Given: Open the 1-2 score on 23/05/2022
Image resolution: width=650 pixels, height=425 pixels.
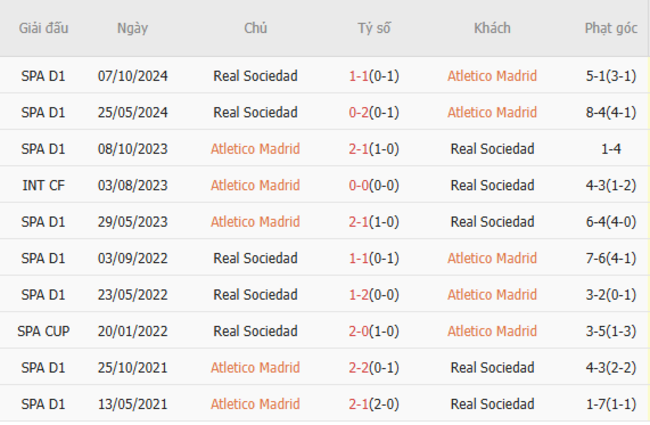Looking at the screenshot, I should [x=359, y=295].
